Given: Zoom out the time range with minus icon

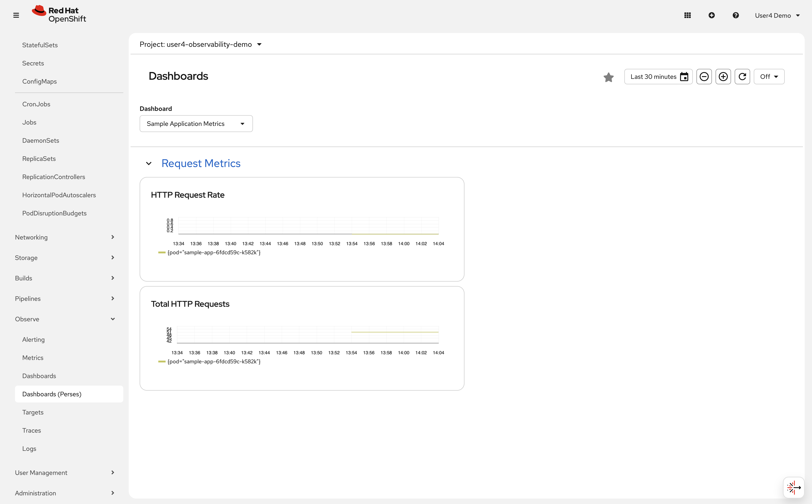Looking at the screenshot, I should (704, 76).
